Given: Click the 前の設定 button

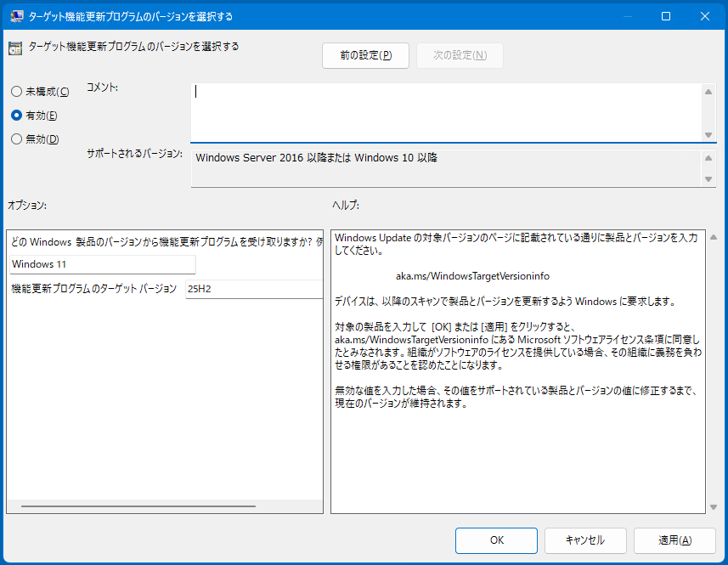Looking at the screenshot, I should (x=365, y=55).
